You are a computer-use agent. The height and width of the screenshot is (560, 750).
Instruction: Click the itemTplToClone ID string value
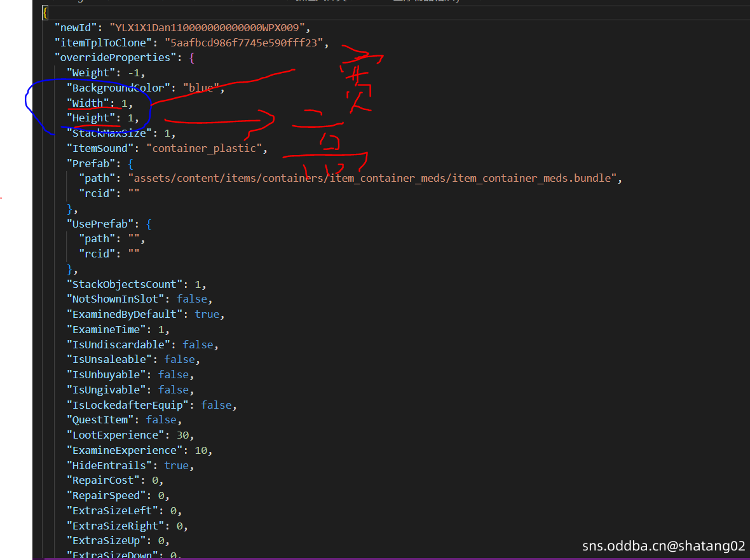pos(244,43)
